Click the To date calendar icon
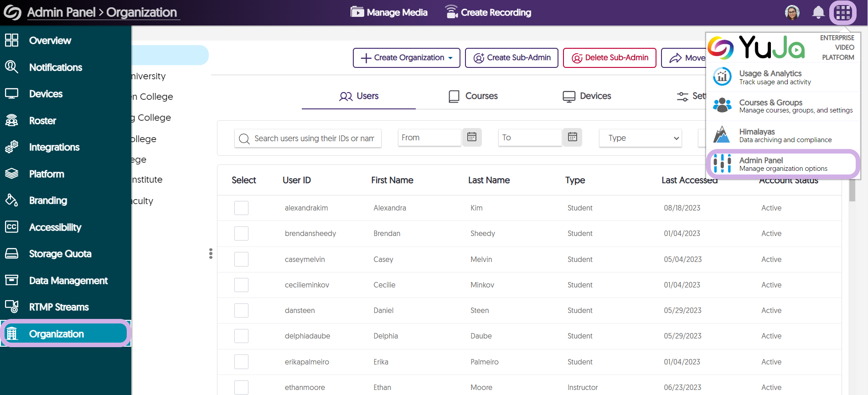The height and width of the screenshot is (395, 868). [573, 137]
